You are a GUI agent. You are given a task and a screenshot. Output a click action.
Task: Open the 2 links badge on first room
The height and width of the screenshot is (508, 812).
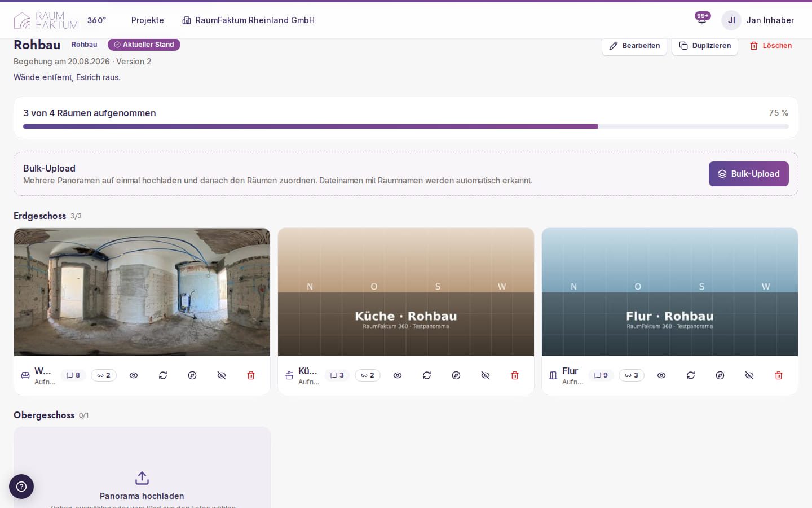[104, 375]
